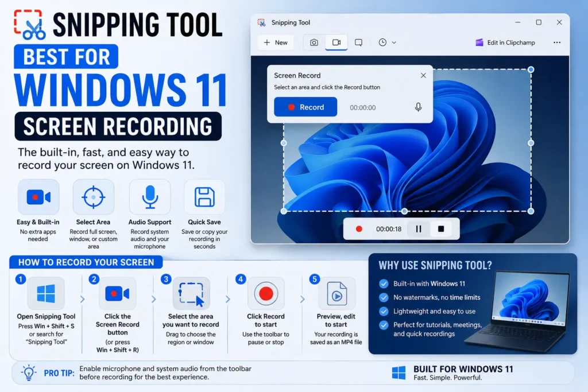Click the step 4 red record icon
The width and height of the screenshot is (588, 392).
coord(266,293)
